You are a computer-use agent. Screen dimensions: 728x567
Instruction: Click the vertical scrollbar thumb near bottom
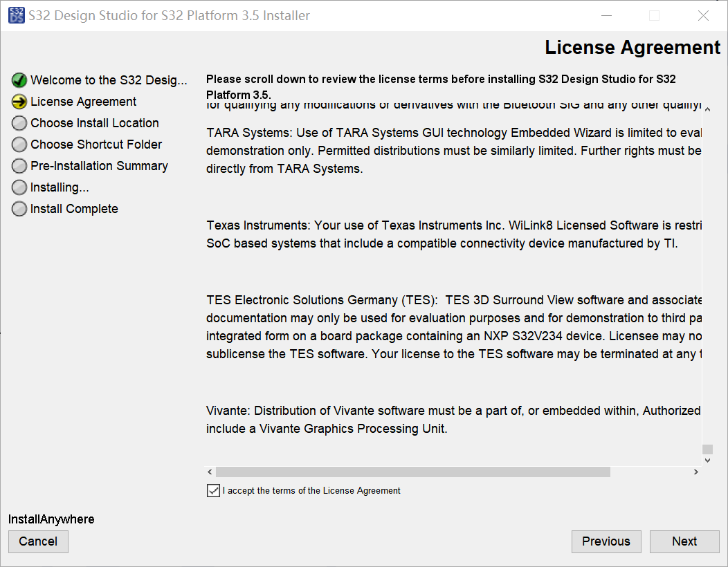coord(707,448)
